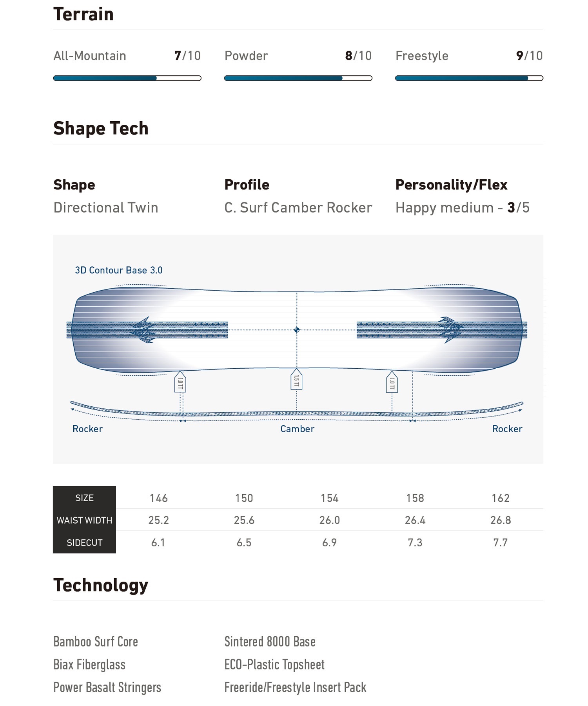This screenshot has height=706, width=588.
Task: Select the 3D Contour Base 3.0 label
Action: click(x=118, y=270)
